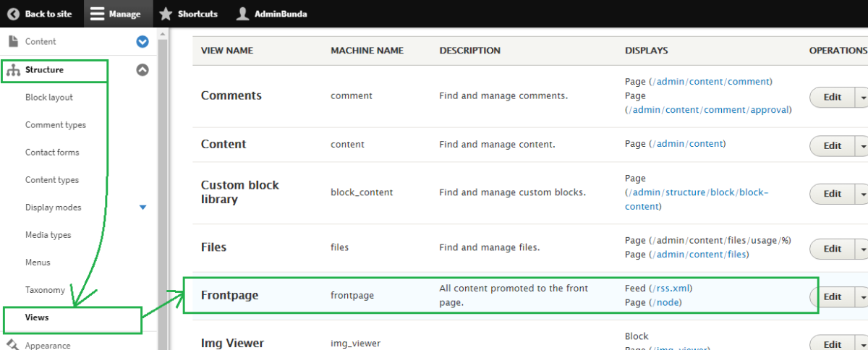This screenshot has width=868, height=350.
Task: Open Edit dropdown arrow for Content view
Action: click(x=862, y=145)
